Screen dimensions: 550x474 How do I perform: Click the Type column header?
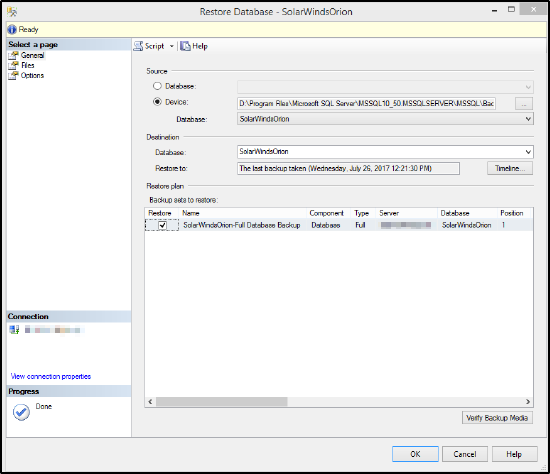[x=363, y=213]
